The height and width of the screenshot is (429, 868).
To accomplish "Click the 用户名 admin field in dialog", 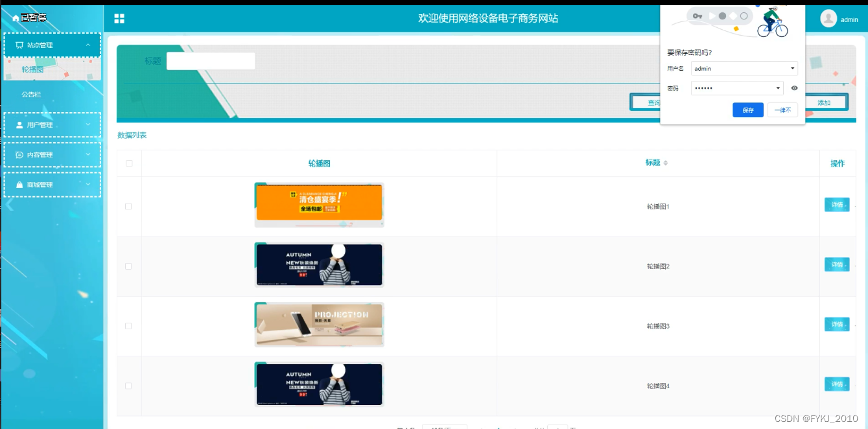I will click(744, 68).
